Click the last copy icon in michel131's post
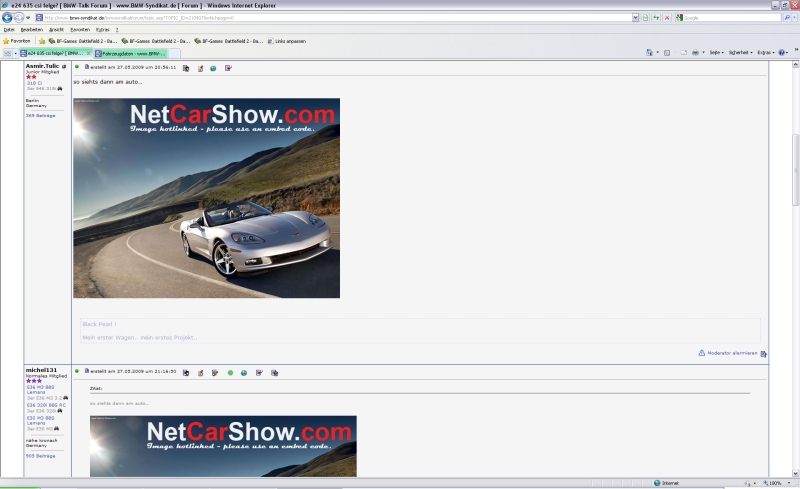This screenshot has height=489, width=800. tap(274, 373)
